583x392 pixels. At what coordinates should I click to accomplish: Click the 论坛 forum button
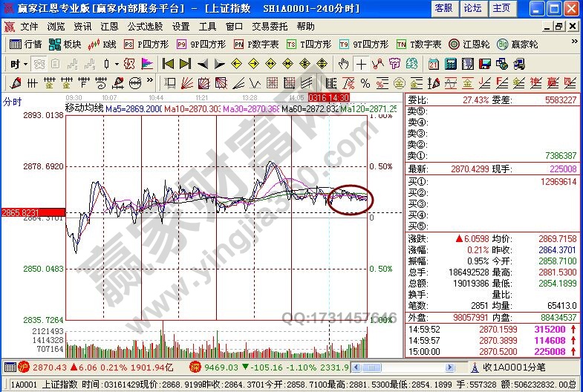pyautogui.click(x=472, y=7)
